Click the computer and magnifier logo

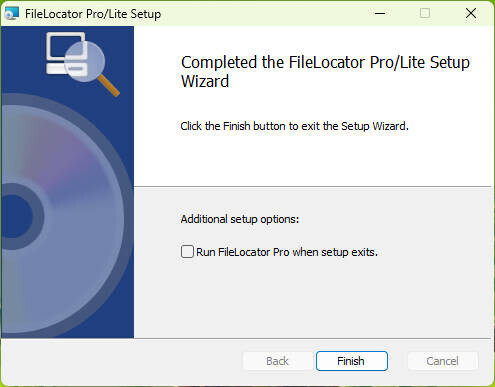(x=83, y=64)
